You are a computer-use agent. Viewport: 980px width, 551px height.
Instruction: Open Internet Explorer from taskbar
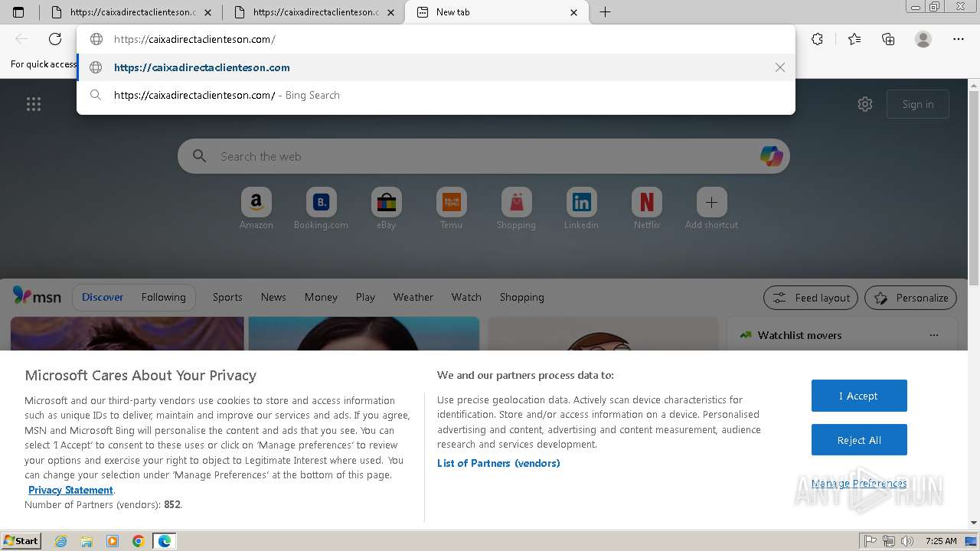click(x=61, y=541)
